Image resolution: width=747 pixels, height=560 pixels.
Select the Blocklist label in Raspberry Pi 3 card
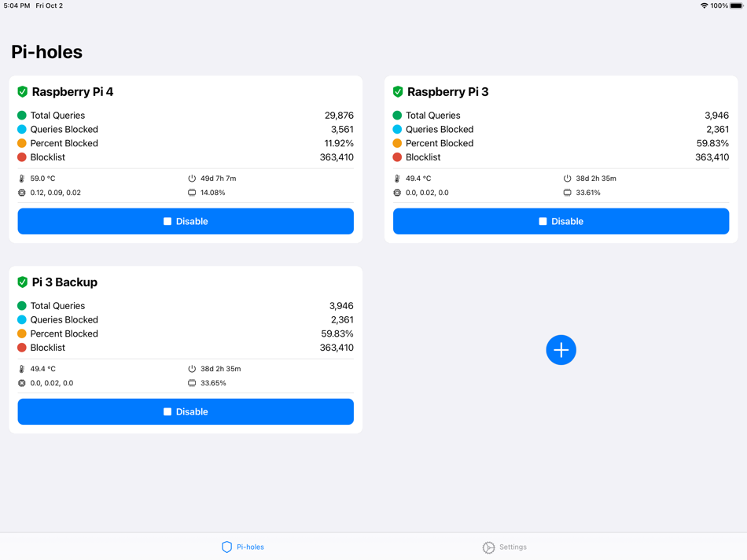[x=423, y=157]
